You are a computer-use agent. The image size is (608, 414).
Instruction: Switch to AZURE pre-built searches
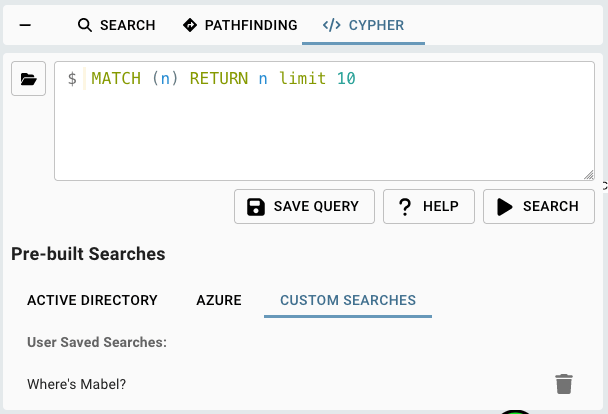(x=219, y=300)
